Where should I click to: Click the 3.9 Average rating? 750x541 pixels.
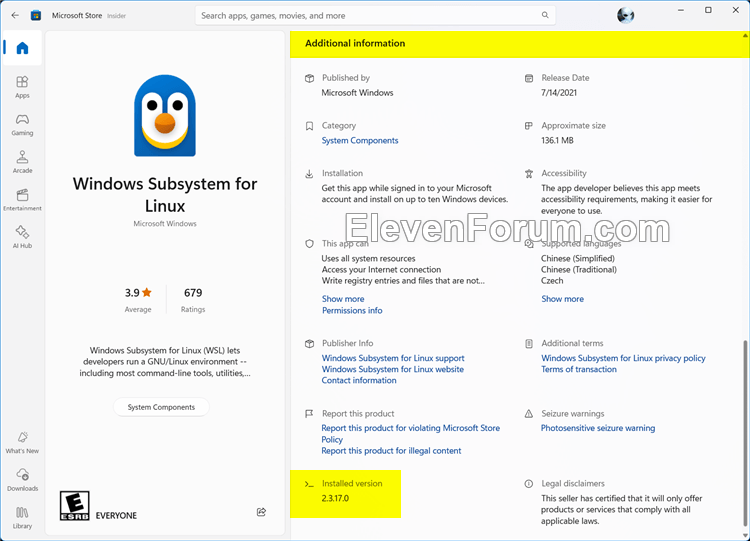138,299
